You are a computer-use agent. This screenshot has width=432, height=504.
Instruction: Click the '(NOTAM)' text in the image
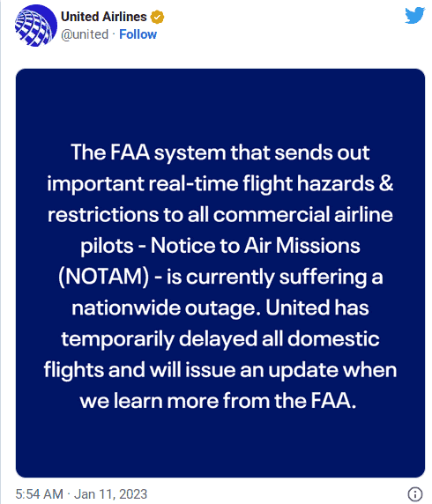[103, 277]
